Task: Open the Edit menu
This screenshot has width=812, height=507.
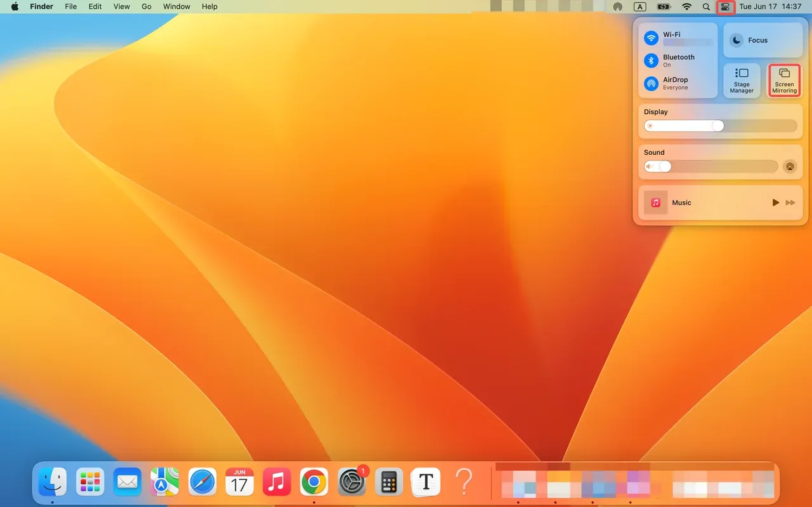Action: pyautogui.click(x=95, y=6)
